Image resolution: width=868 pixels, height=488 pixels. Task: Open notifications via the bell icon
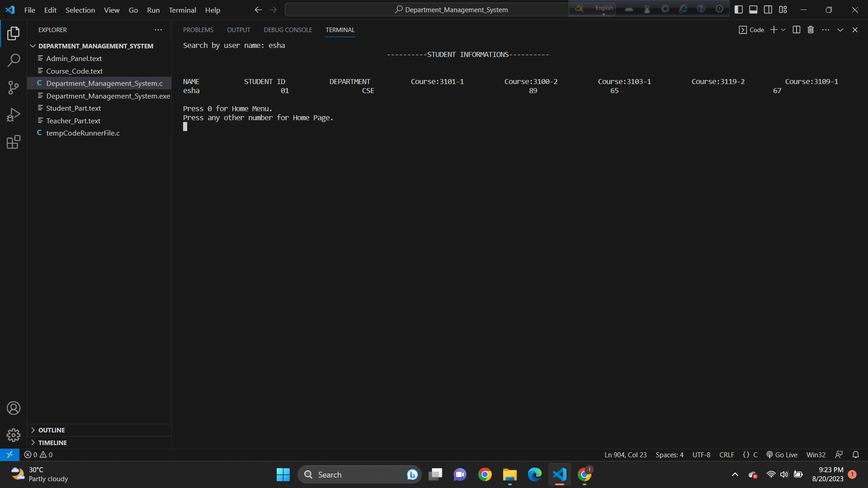coord(856,455)
